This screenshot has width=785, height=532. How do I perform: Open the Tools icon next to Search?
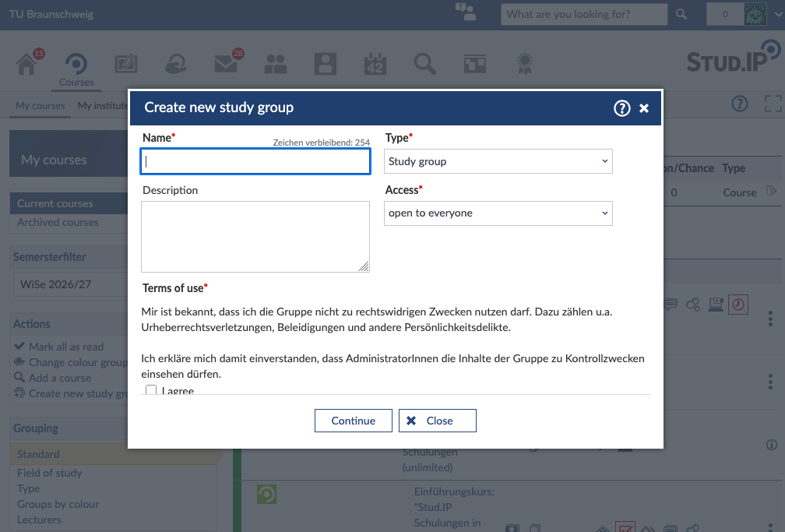pyautogui.click(x=474, y=64)
